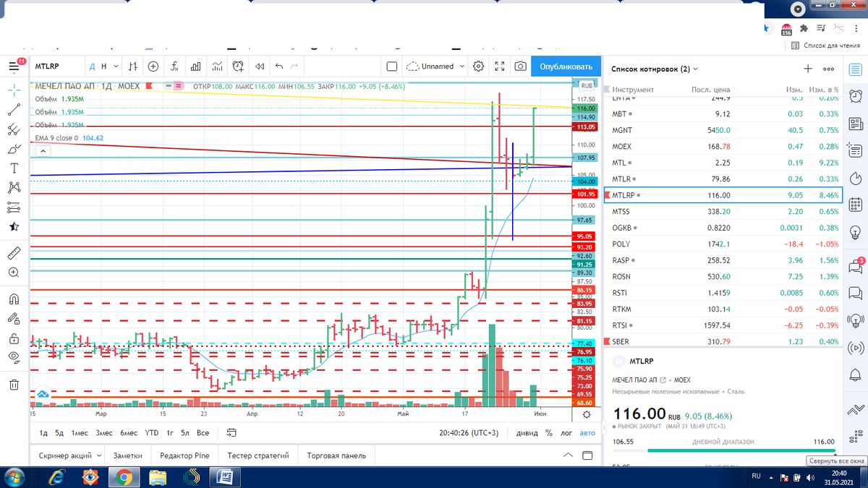Open the Редактор Pine tab
The width and height of the screenshot is (868, 488).
coord(184,455)
